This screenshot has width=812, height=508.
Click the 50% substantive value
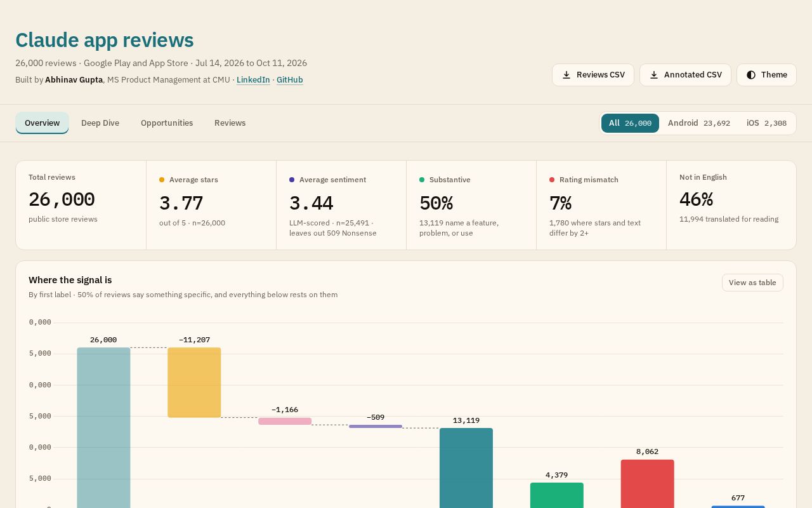tap(436, 203)
